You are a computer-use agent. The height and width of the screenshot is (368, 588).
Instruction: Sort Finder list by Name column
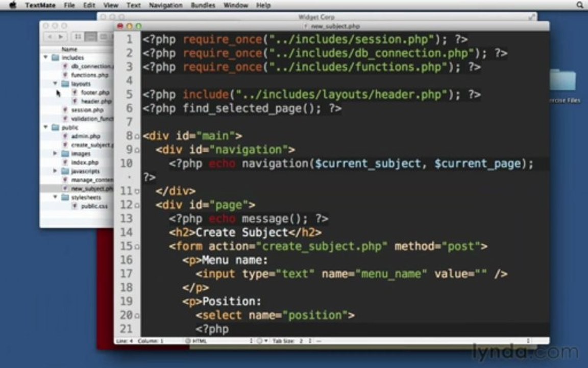(x=69, y=49)
